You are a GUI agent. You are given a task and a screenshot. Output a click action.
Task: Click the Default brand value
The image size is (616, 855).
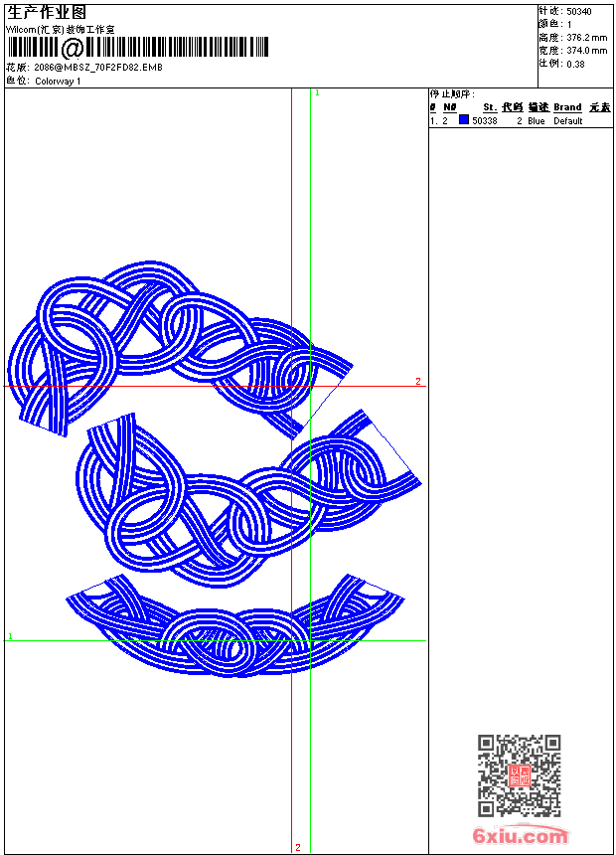coord(568,121)
